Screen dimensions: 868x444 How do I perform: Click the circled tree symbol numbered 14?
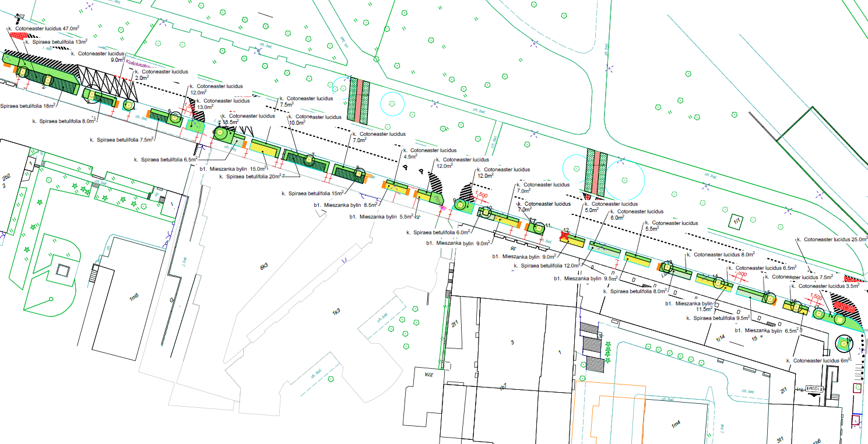pos(719,282)
